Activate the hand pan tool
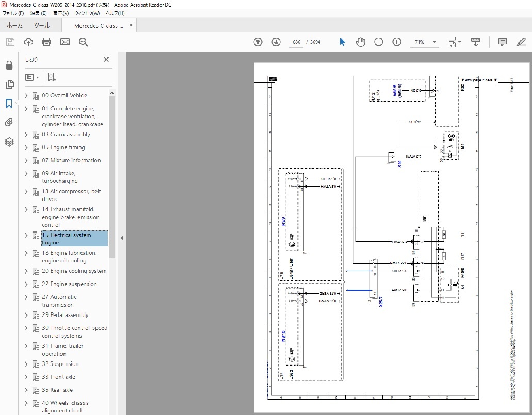 [x=360, y=42]
